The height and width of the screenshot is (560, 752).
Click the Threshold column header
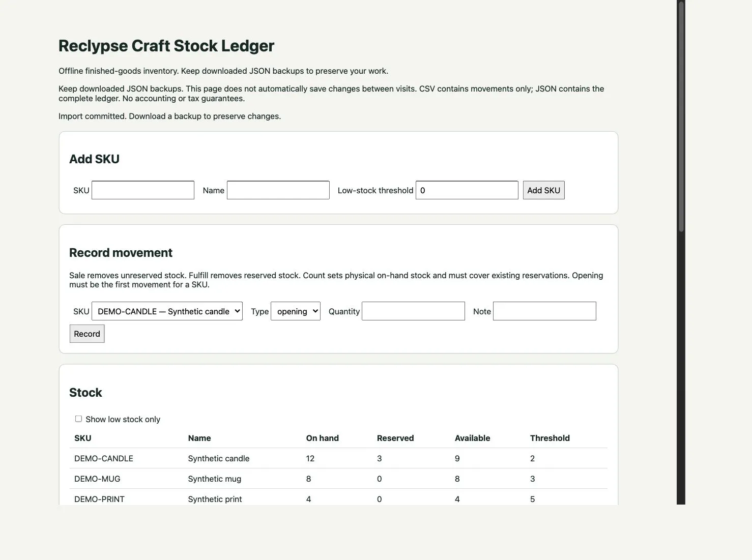[550, 438]
